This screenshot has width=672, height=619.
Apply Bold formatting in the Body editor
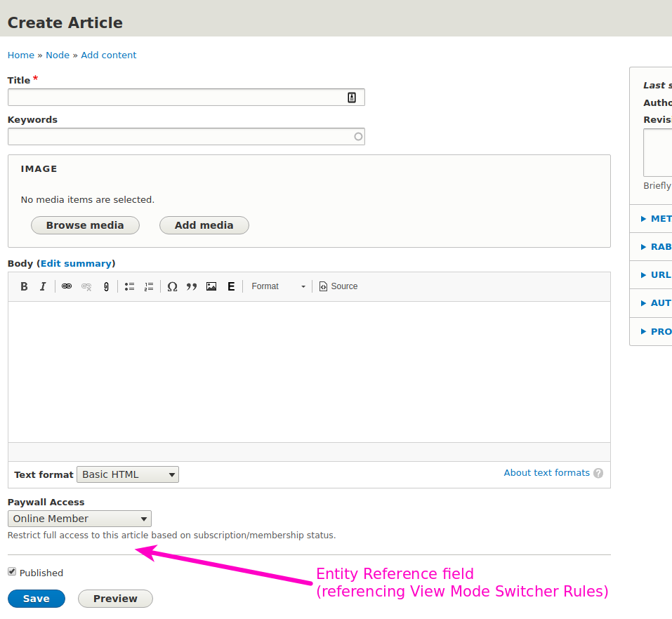pyautogui.click(x=24, y=286)
